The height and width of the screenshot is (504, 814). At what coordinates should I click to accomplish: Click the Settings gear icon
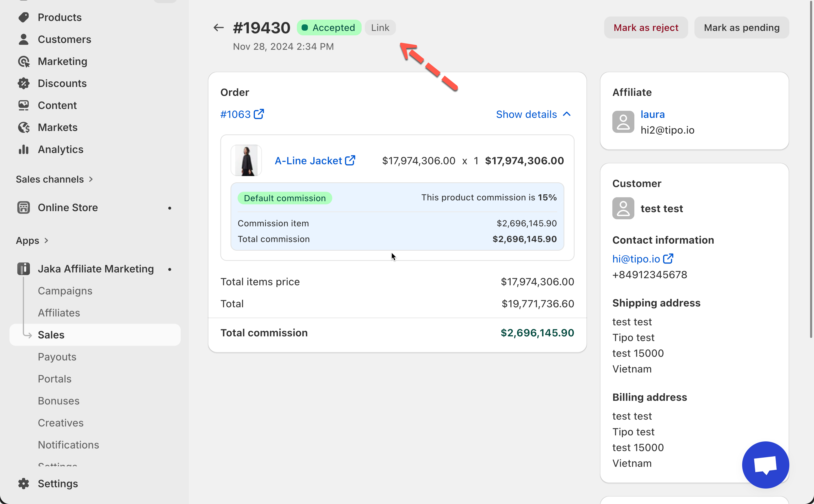pos(24,483)
